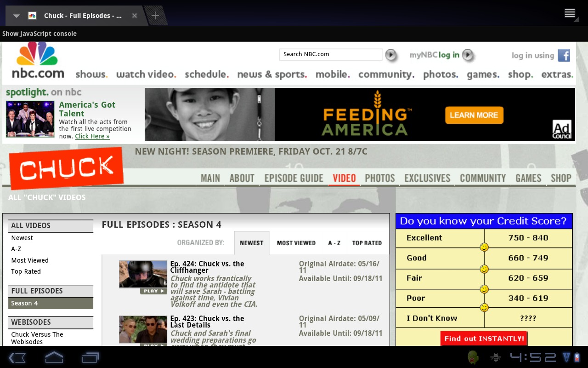Tap Android home navigation button
Image resolution: width=588 pixels, height=368 pixels.
pyautogui.click(x=54, y=357)
